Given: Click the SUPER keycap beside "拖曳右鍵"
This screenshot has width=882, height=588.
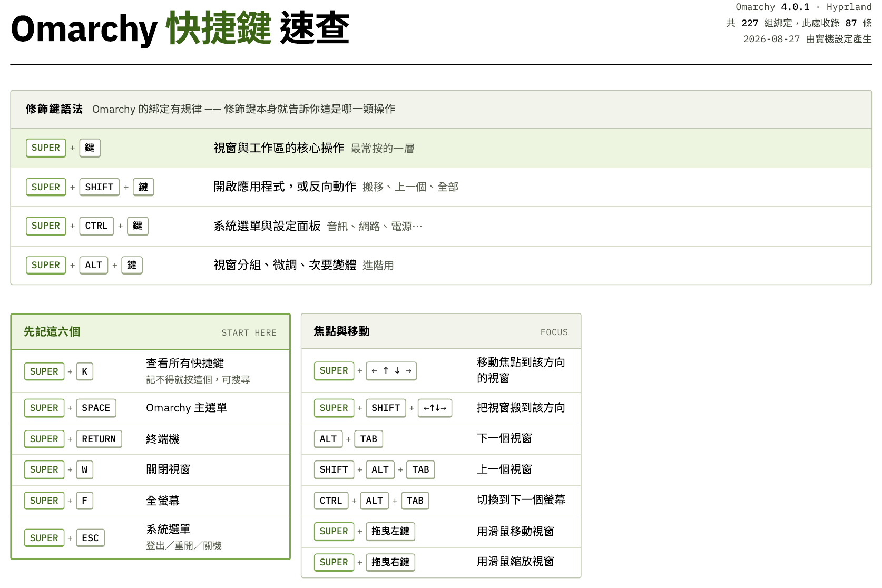Looking at the screenshot, I should 334,562.
